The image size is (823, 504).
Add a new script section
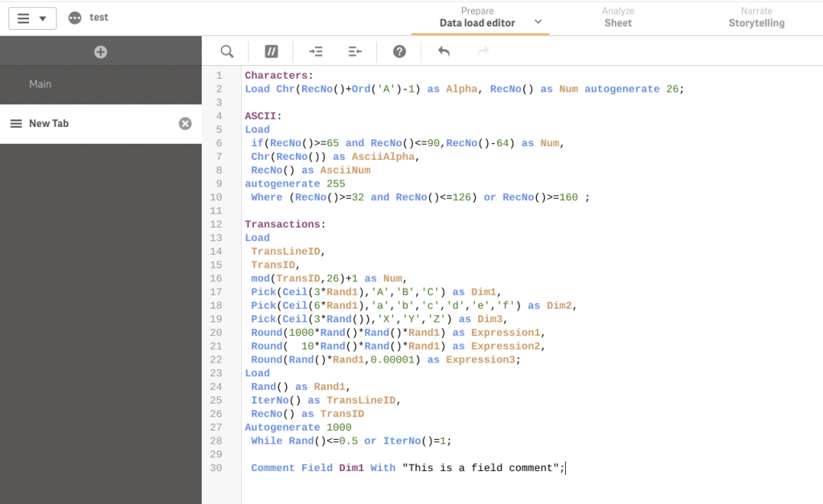(100, 52)
